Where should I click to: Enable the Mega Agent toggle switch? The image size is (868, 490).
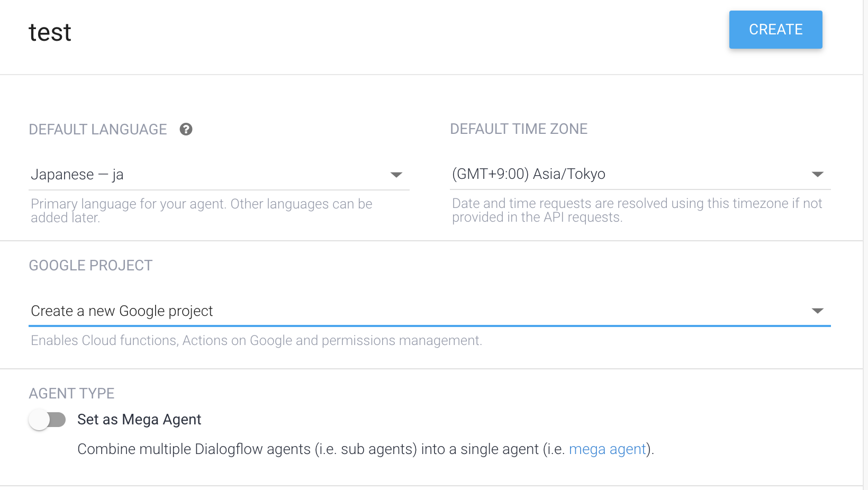[48, 420]
